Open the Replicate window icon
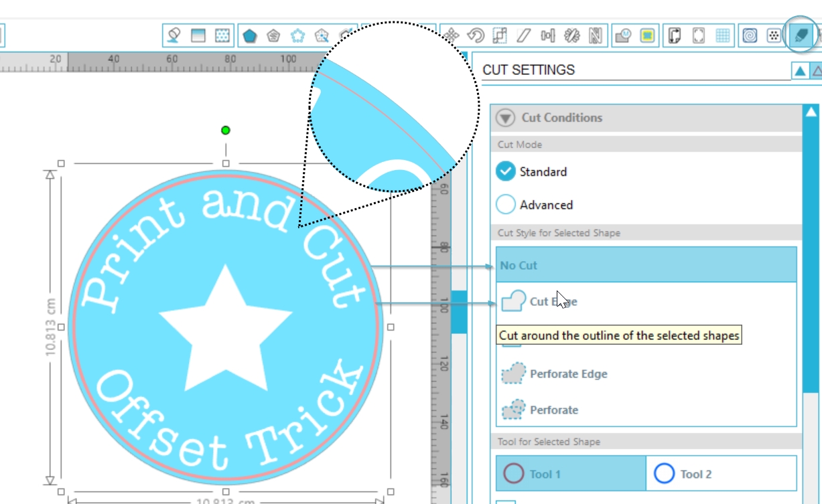822x504 pixels. [x=571, y=35]
